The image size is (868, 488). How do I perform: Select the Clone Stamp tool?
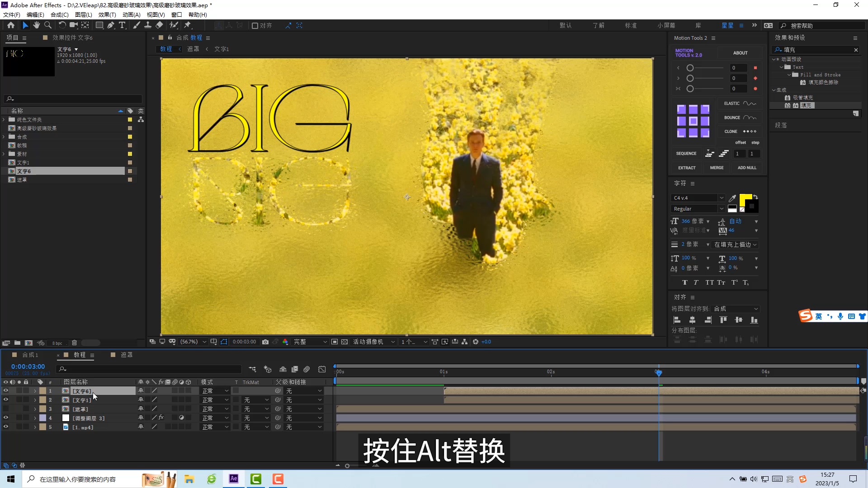[x=148, y=25]
